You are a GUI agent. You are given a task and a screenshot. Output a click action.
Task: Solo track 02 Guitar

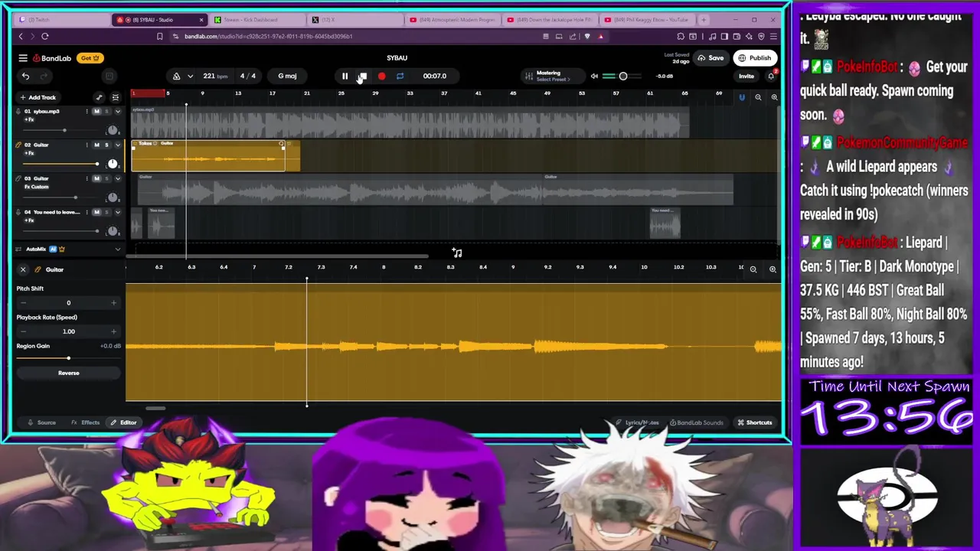(x=106, y=145)
